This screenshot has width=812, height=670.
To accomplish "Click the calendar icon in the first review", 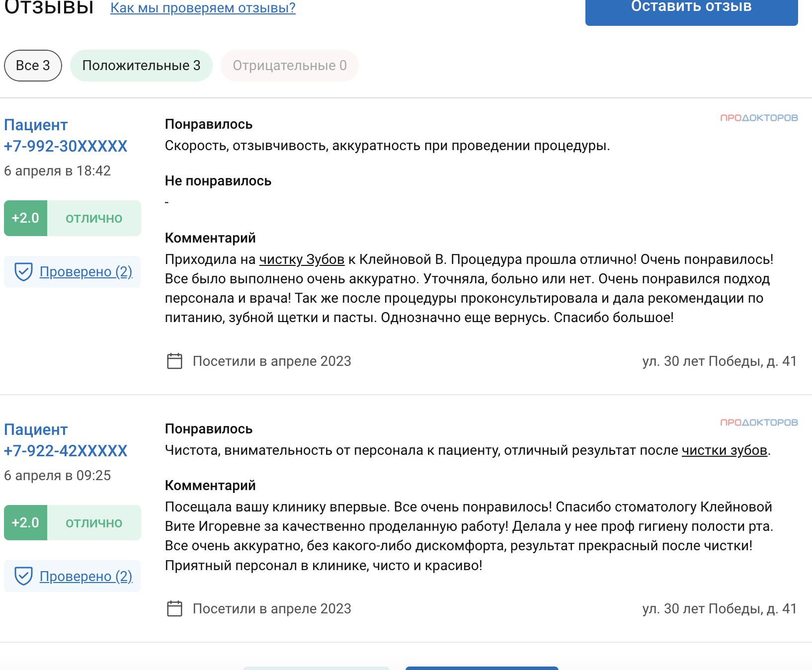I will (174, 361).
